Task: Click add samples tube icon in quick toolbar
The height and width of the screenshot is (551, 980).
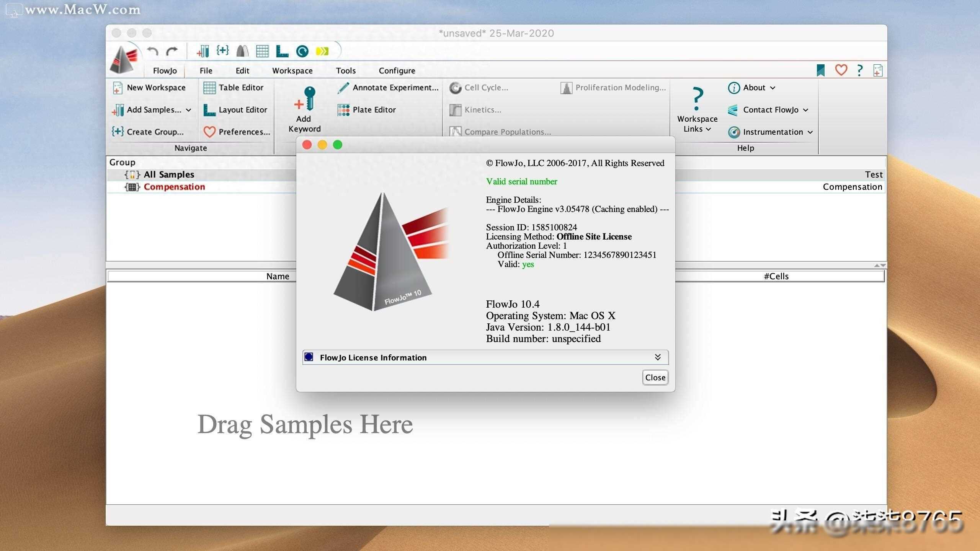Action: [203, 51]
